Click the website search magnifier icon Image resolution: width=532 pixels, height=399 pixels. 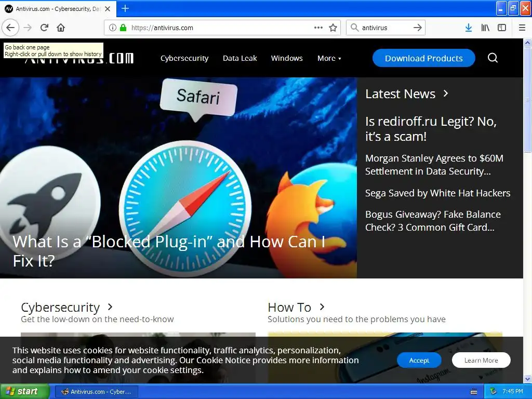(493, 58)
